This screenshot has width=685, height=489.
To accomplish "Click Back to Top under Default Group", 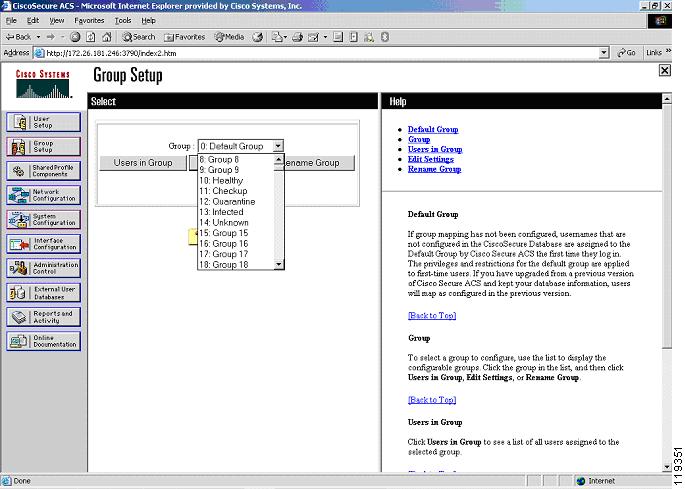I will pos(432,316).
